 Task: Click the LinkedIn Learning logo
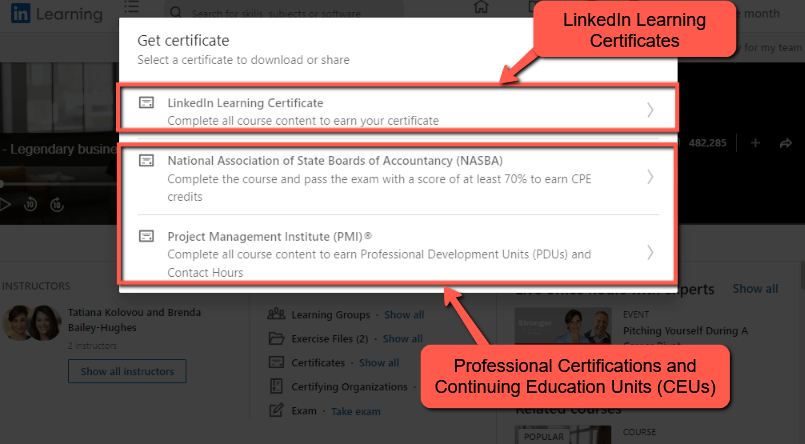point(56,13)
